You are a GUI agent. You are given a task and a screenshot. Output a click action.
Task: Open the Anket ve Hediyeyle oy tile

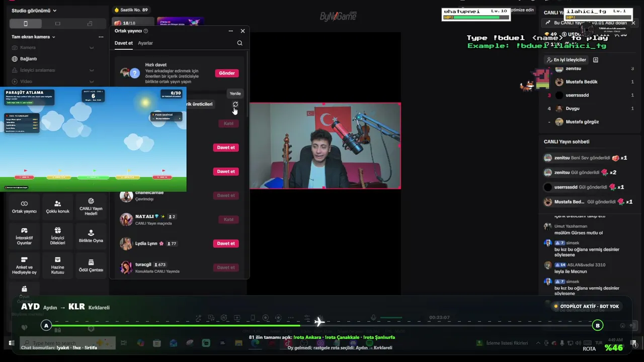point(24,265)
